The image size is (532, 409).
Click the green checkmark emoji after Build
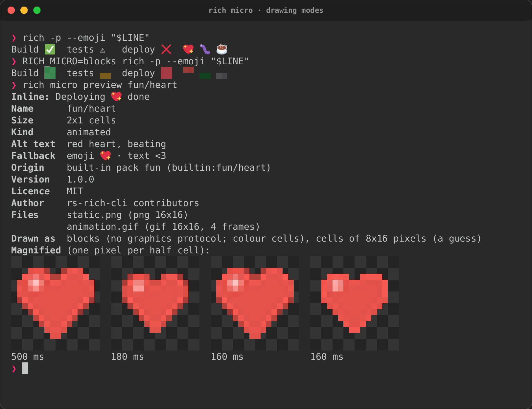(x=50, y=49)
